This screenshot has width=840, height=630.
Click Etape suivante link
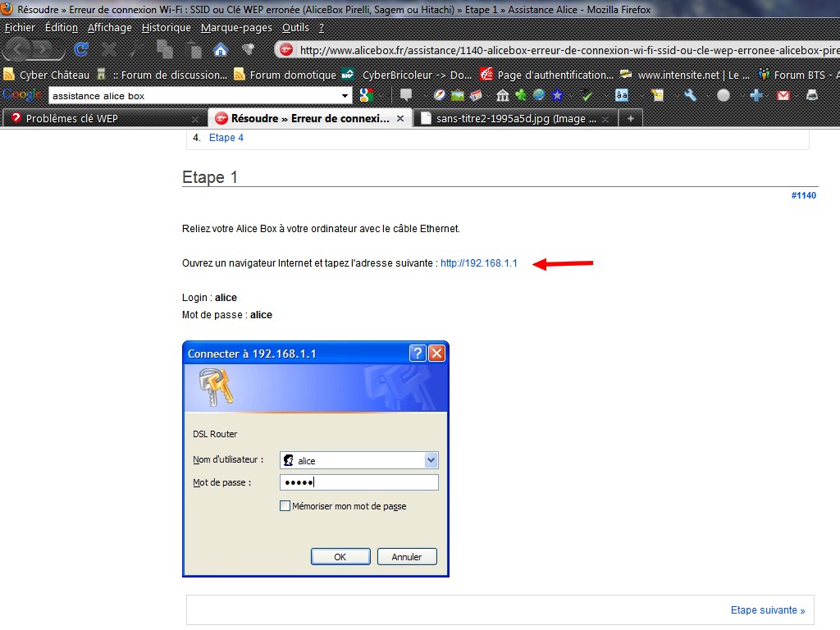tap(768, 610)
